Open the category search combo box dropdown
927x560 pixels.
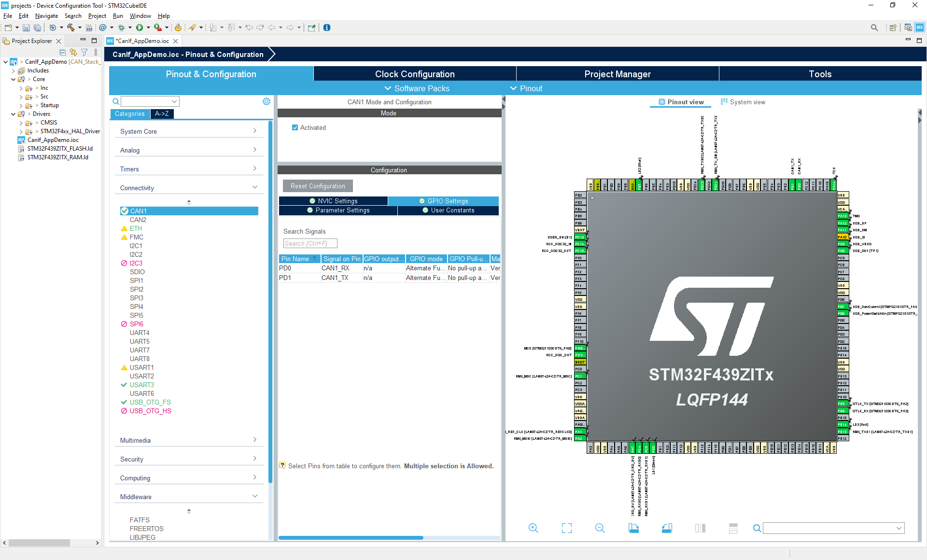click(x=174, y=101)
